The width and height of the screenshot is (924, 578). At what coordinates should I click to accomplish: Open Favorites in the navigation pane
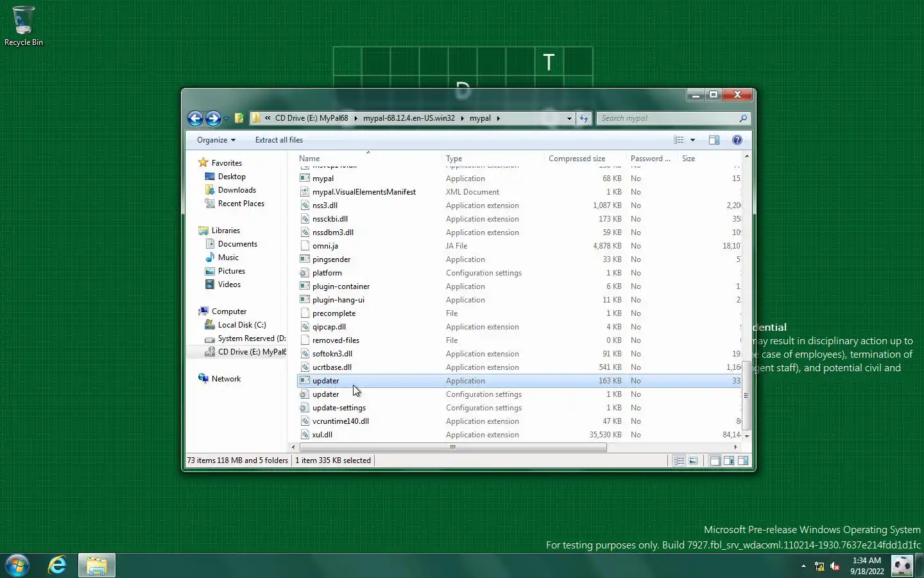(227, 163)
